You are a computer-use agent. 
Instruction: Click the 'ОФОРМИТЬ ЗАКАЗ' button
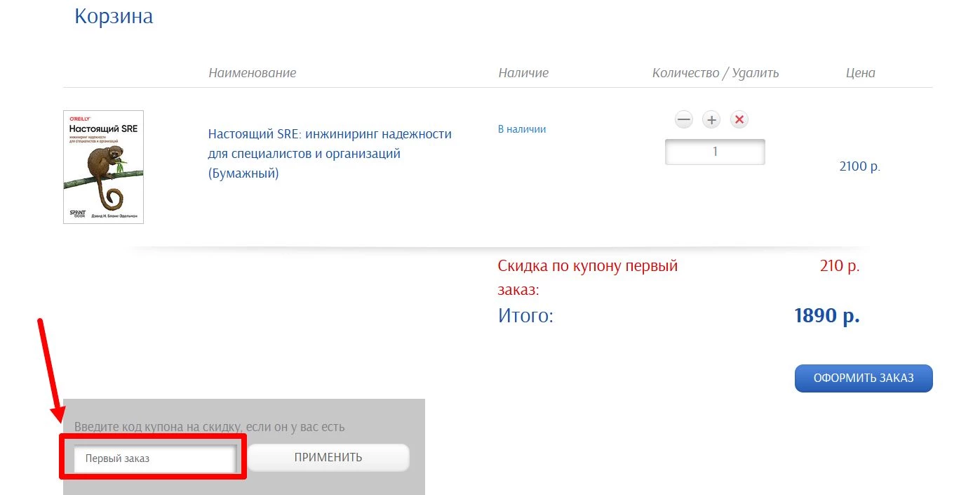pyautogui.click(x=863, y=378)
